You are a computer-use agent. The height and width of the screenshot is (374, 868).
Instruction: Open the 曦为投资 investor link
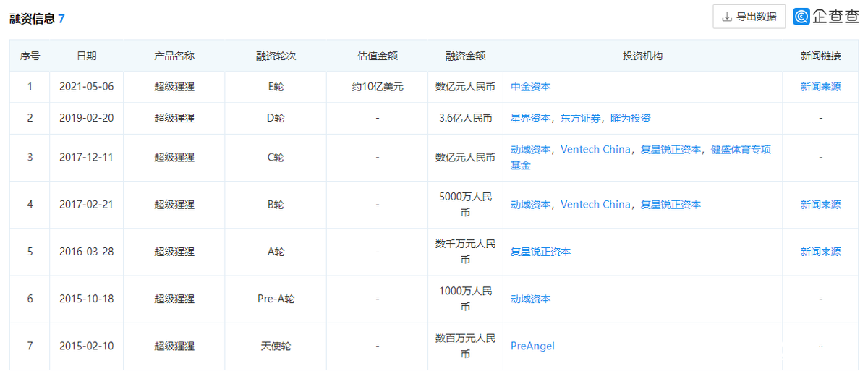pos(630,118)
